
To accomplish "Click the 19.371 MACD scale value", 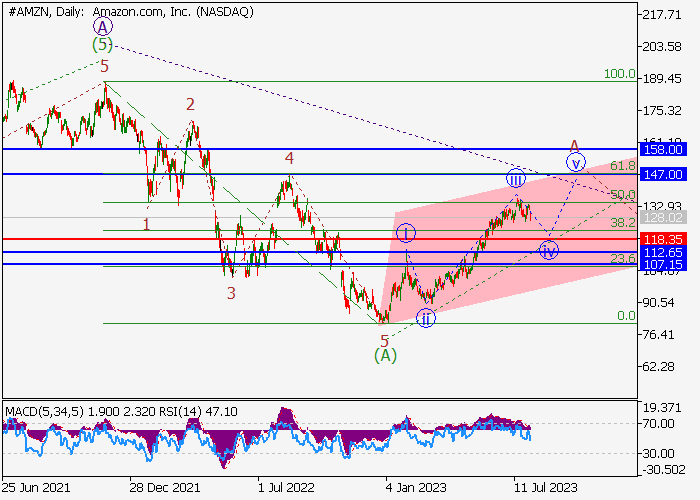I will click(662, 408).
